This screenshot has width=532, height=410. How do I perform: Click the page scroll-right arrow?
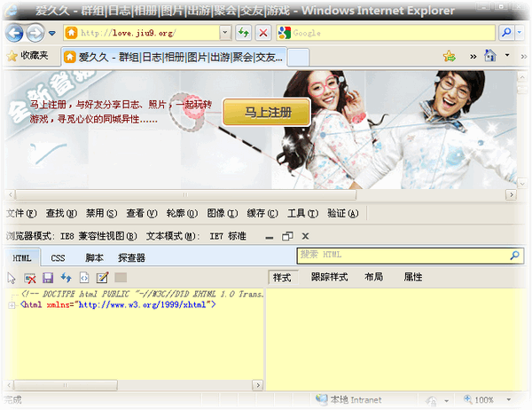(511, 194)
